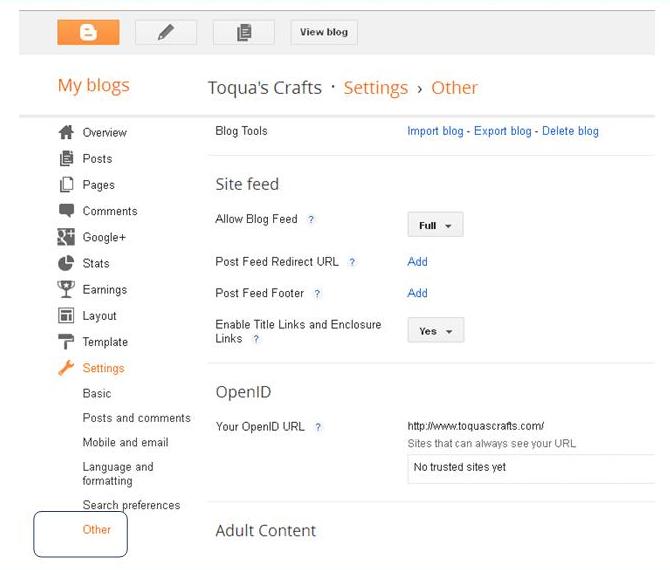Screen dimensions: 670x570
Task: Open Enable Title Links Yes dropdown
Action: (x=435, y=331)
